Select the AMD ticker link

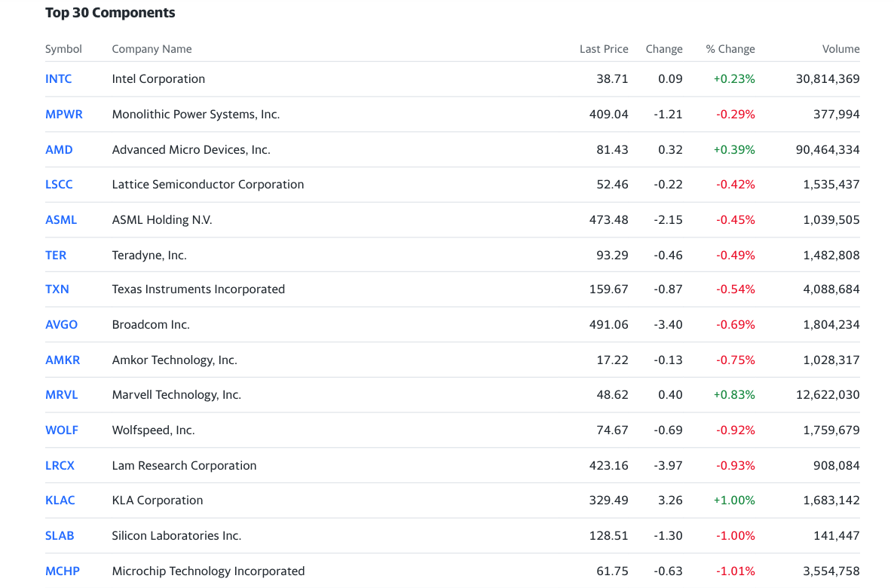[x=59, y=149]
